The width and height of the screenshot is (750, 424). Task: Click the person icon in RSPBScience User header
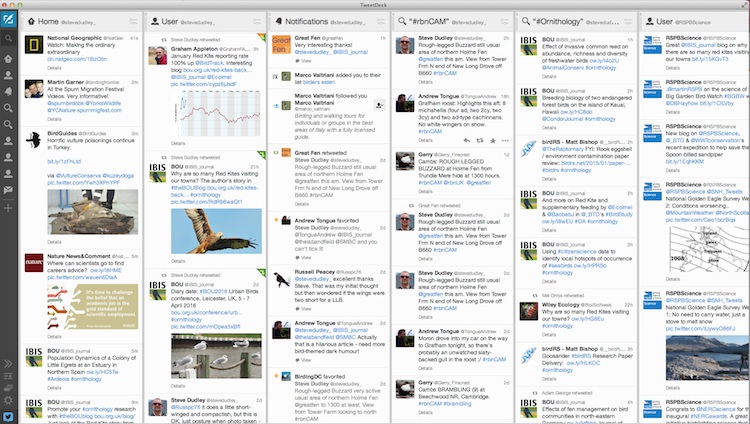pyautogui.click(x=650, y=22)
